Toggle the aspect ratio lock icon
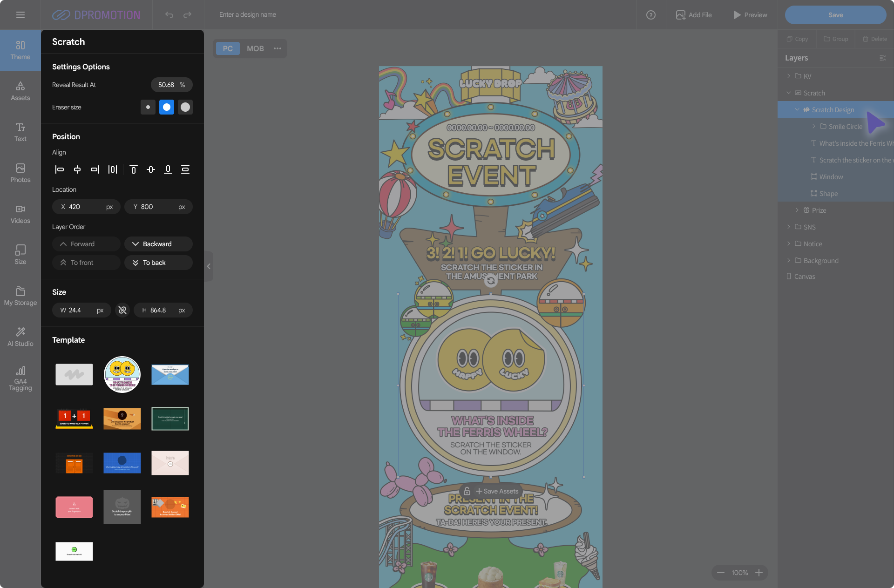The image size is (894, 588). point(122,310)
